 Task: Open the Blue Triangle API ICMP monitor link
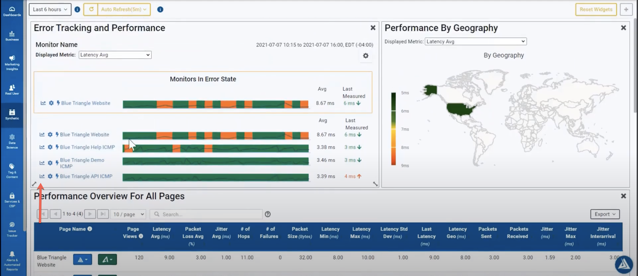tap(86, 176)
